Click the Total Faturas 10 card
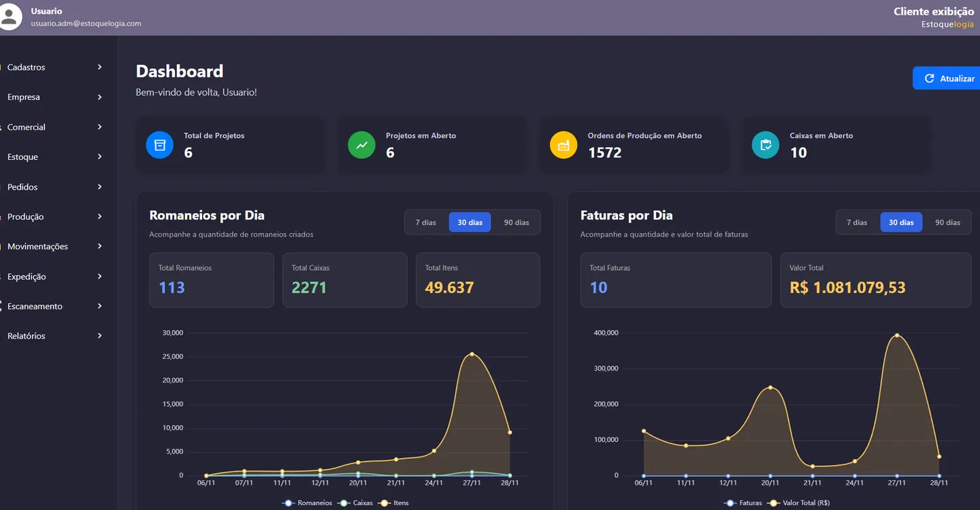The image size is (980, 510). coord(676,280)
